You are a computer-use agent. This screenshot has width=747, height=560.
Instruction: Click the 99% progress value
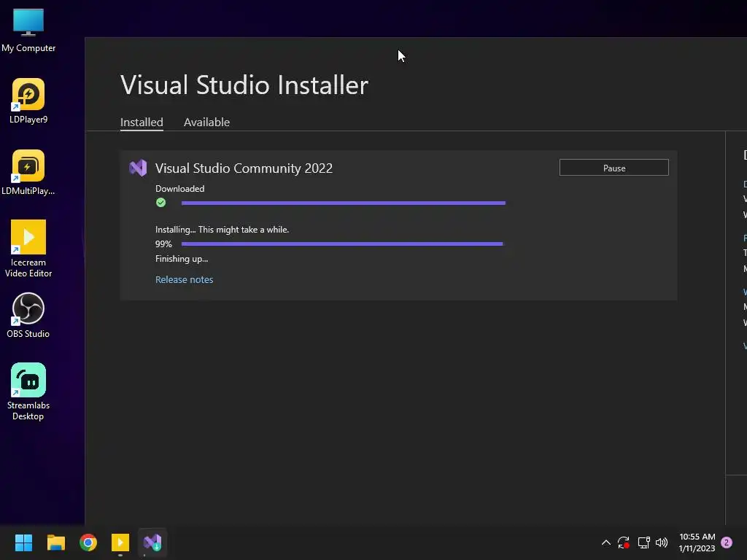click(x=163, y=244)
